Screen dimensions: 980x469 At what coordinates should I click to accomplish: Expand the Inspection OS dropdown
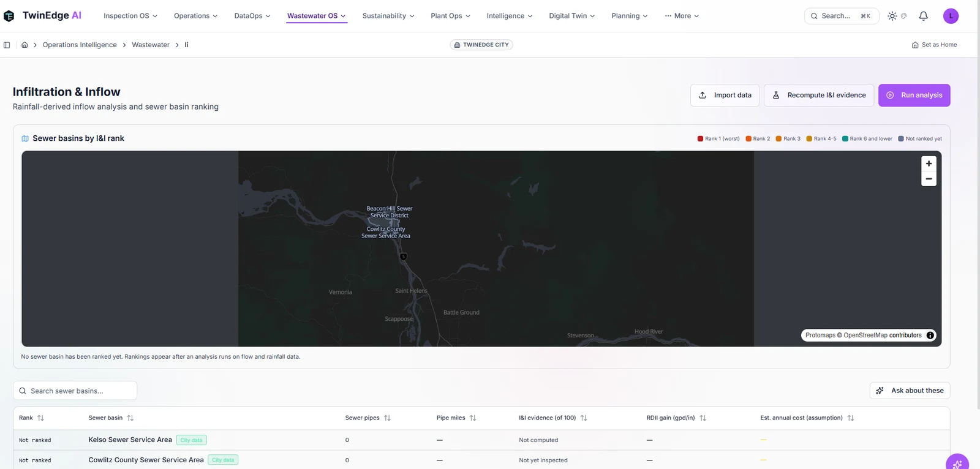(x=130, y=16)
